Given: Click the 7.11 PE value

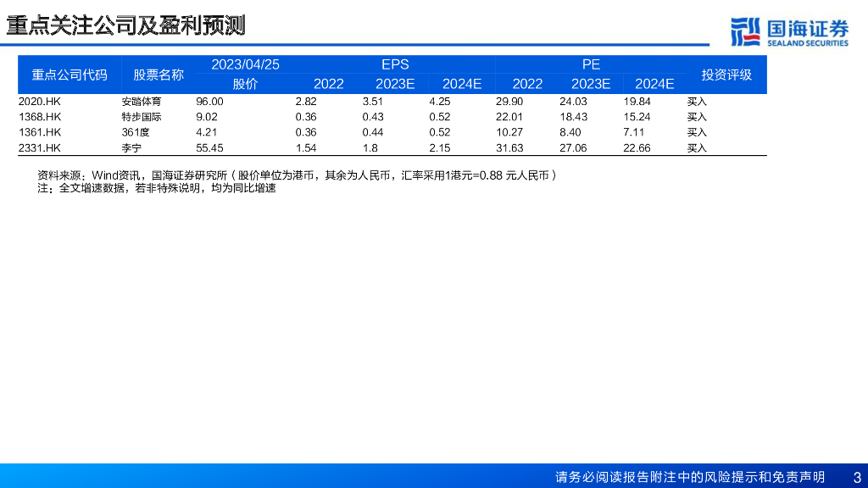Looking at the screenshot, I should 633,133.
